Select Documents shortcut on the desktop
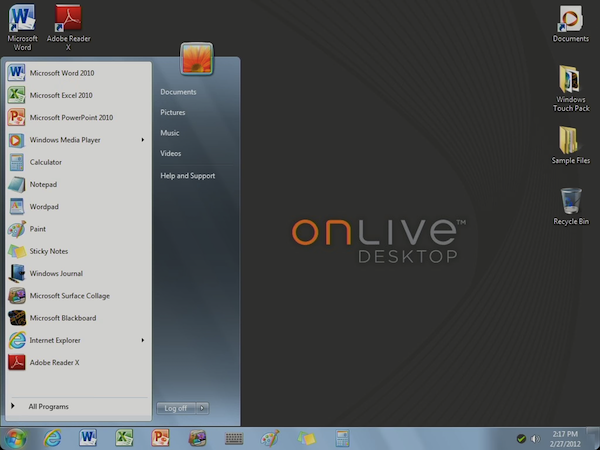This screenshot has width=600, height=450. tap(571, 24)
